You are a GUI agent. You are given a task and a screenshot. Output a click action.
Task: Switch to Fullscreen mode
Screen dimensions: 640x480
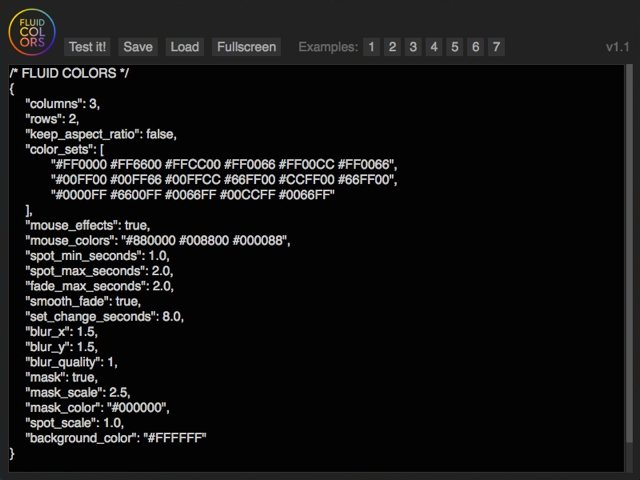[x=247, y=47]
